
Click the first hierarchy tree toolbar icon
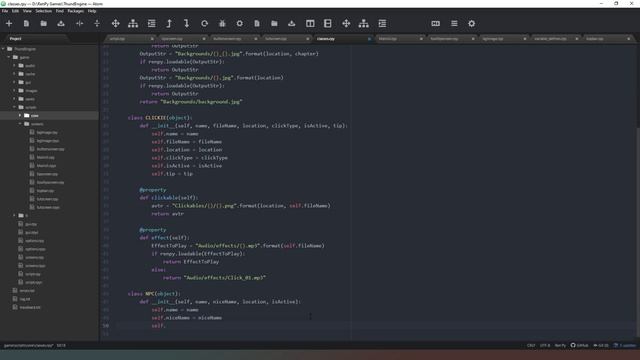click(x=133, y=24)
